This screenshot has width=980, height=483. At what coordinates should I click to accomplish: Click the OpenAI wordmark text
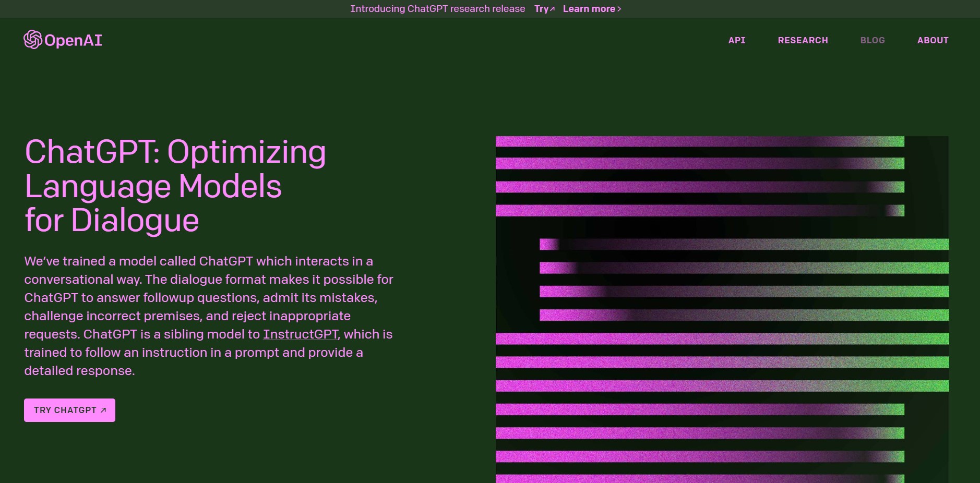click(73, 40)
